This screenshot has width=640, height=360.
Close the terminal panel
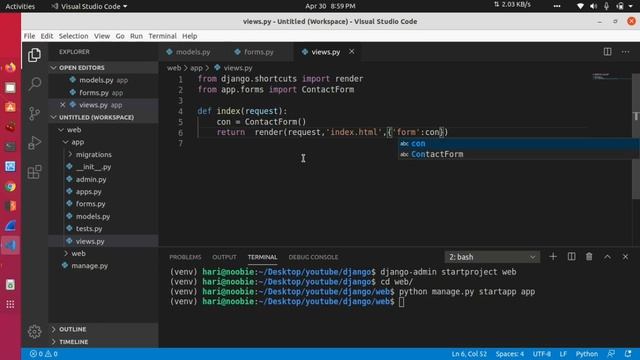(x=625, y=257)
